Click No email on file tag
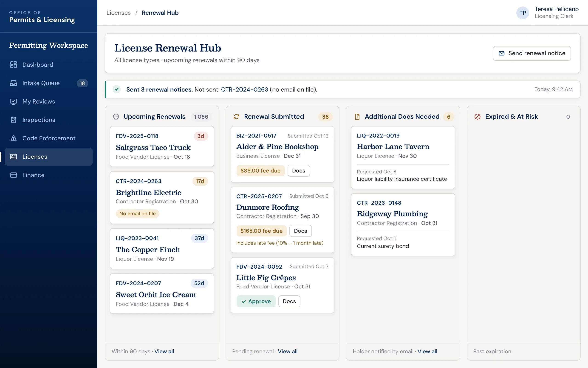 pyautogui.click(x=138, y=214)
